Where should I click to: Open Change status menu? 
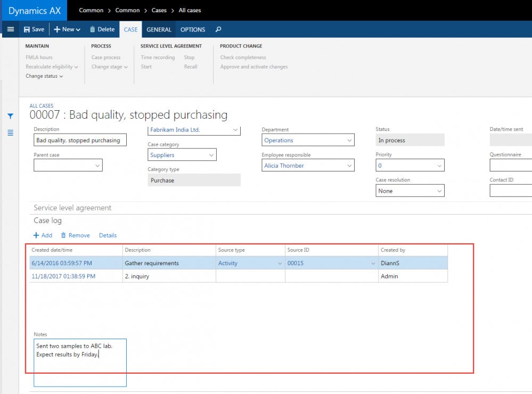coord(44,76)
